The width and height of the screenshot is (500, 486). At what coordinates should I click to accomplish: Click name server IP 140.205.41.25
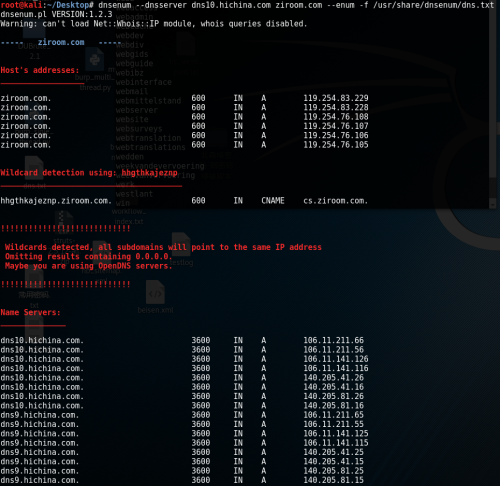[x=333, y=452]
